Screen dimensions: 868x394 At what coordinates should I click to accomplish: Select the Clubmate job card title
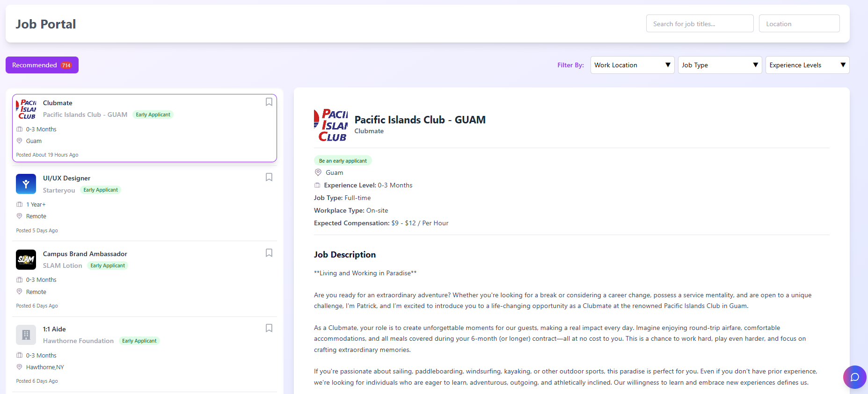point(58,103)
